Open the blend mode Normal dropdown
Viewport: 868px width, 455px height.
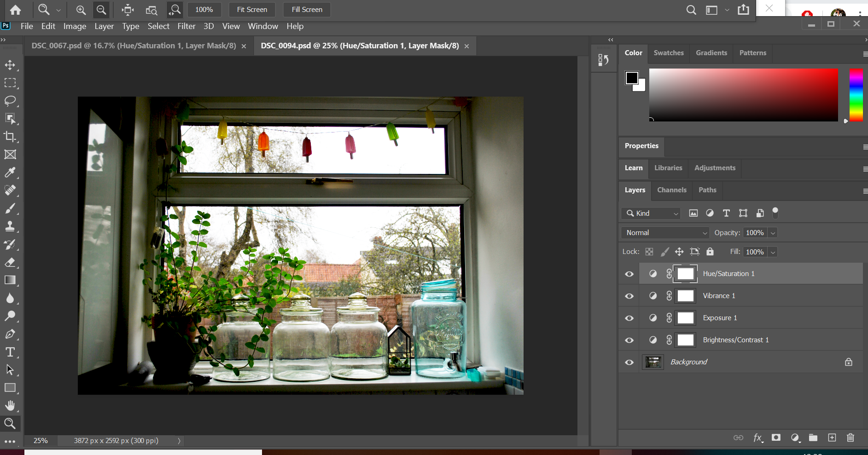[x=665, y=233]
